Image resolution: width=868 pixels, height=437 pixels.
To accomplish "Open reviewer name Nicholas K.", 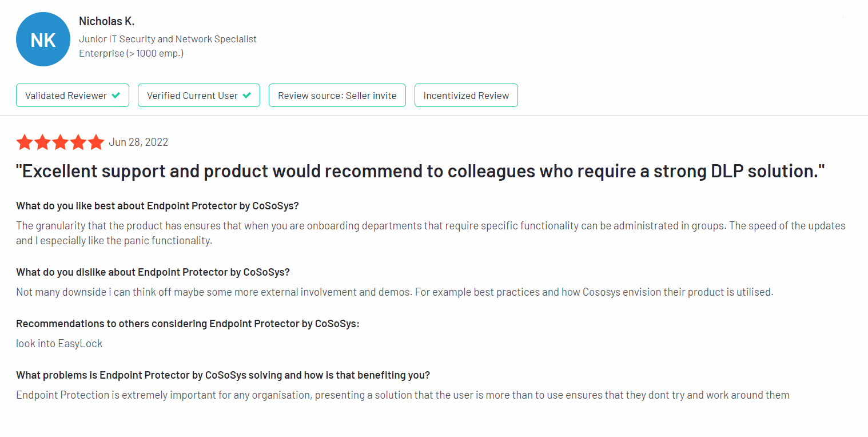I will (x=107, y=21).
